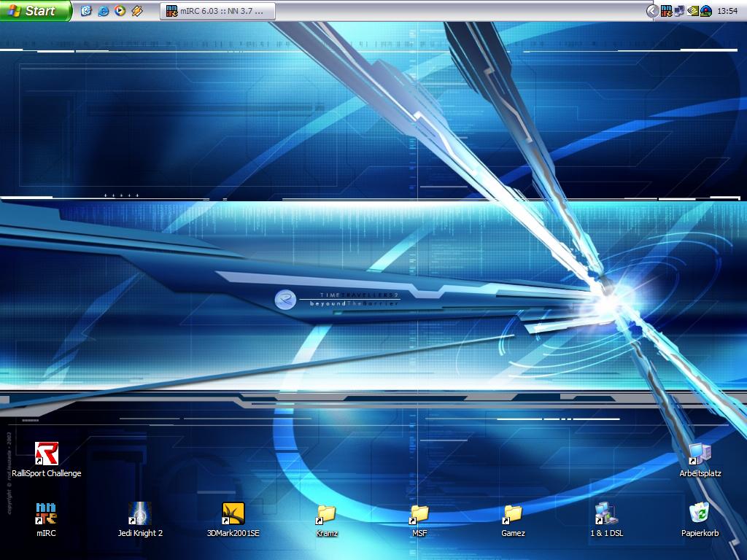Select the Gamez folder shortcut
The height and width of the screenshot is (560, 747).
(513, 514)
